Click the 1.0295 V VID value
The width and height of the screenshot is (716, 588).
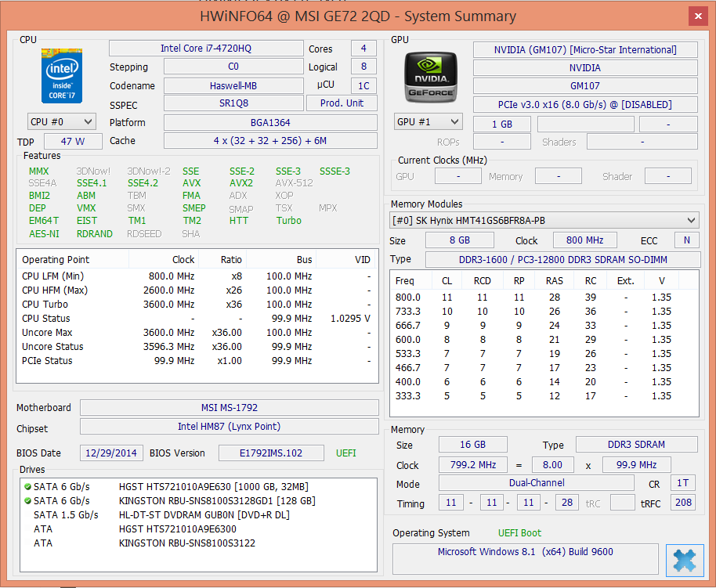tap(350, 318)
